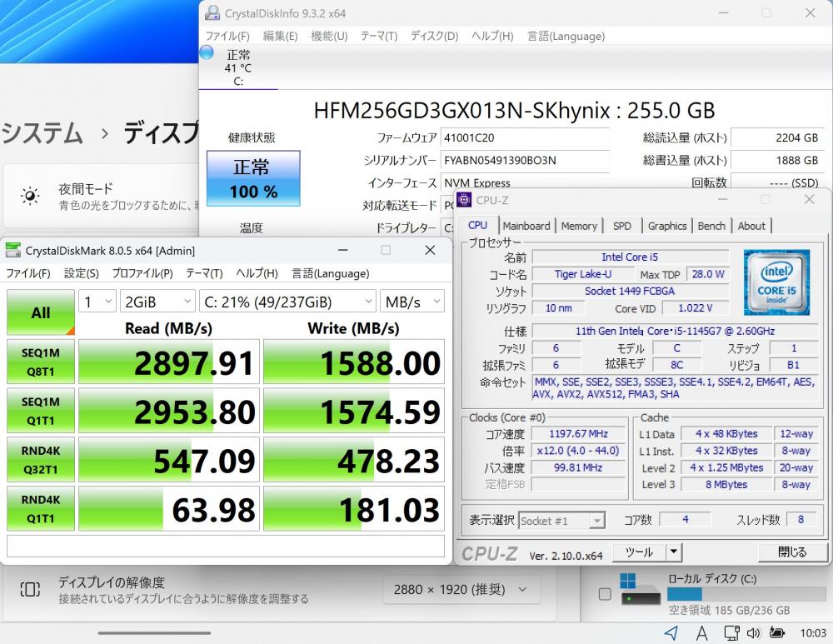
Task: Click the night mode sun icon in Settings
Action: tap(30, 196)
